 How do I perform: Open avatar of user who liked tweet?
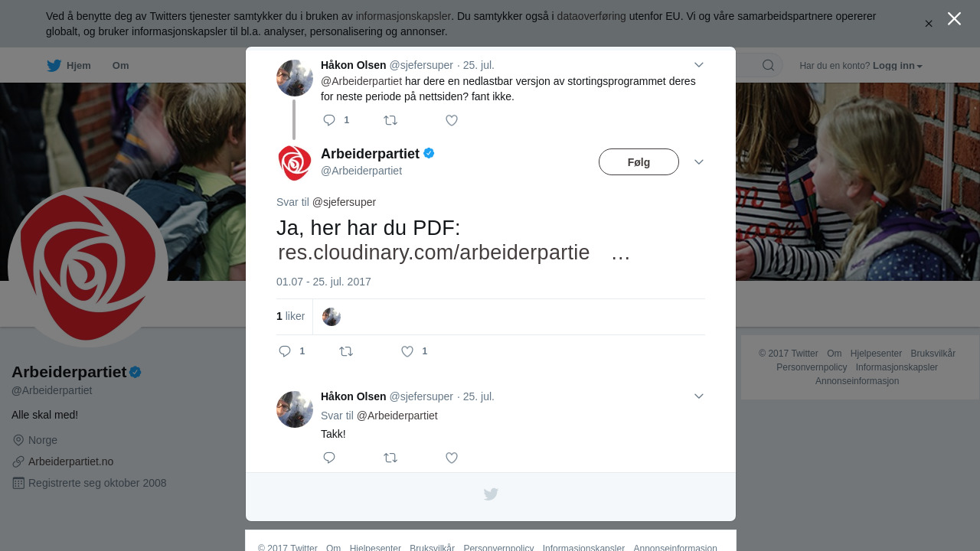(332, 317)
